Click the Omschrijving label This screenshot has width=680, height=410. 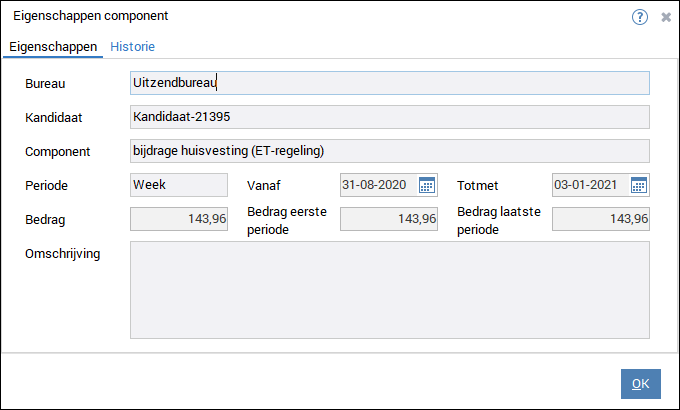[x=62, y=253]
